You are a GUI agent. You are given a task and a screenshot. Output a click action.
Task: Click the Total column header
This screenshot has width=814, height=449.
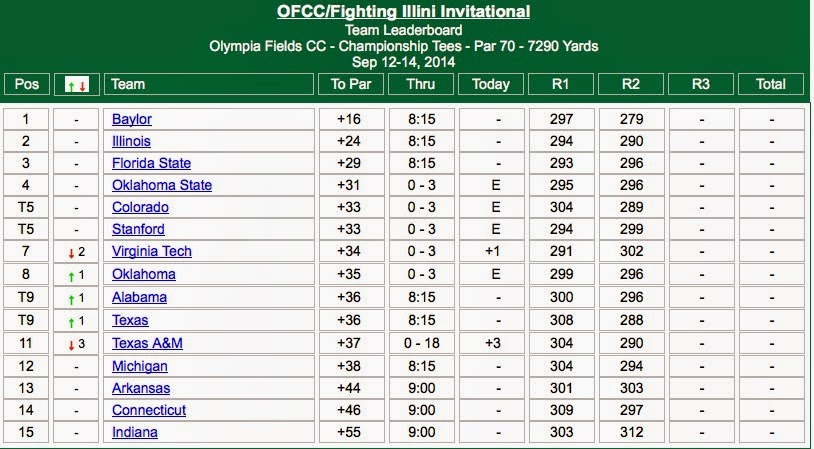[771, 84]
